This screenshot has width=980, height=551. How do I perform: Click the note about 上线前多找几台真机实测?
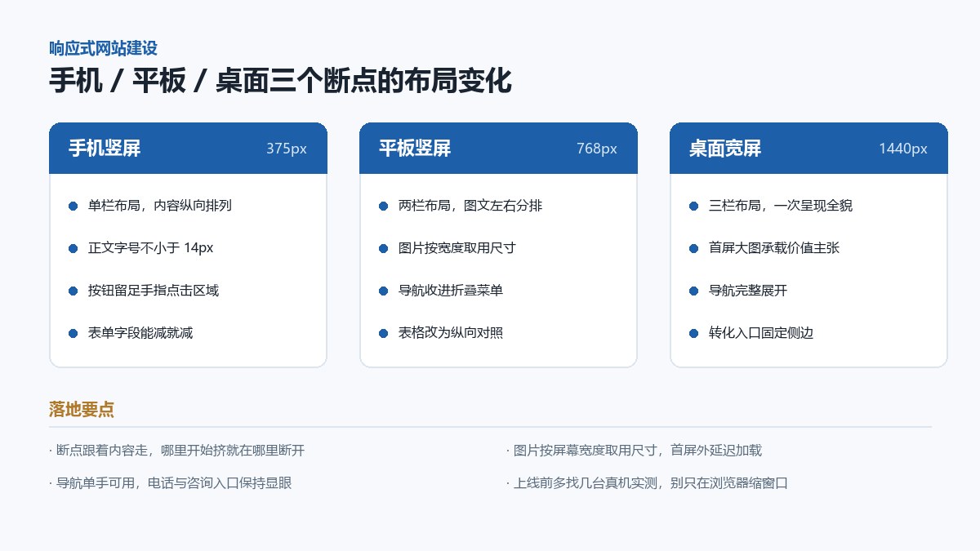648,483
